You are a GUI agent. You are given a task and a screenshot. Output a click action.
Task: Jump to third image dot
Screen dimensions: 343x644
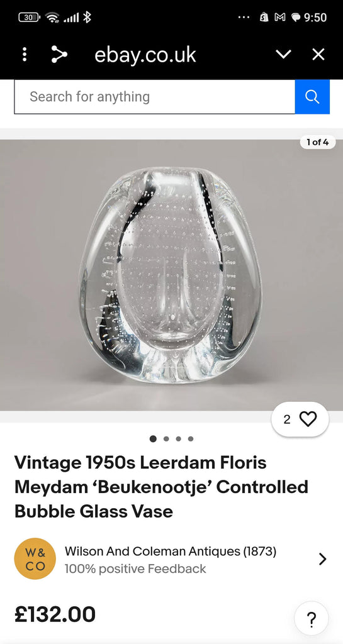[178, 438]
